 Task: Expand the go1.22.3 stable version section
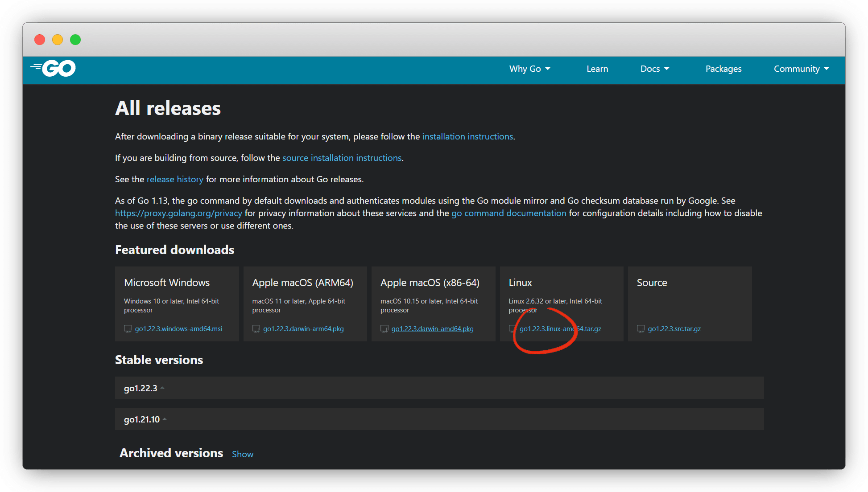point(141,388)
